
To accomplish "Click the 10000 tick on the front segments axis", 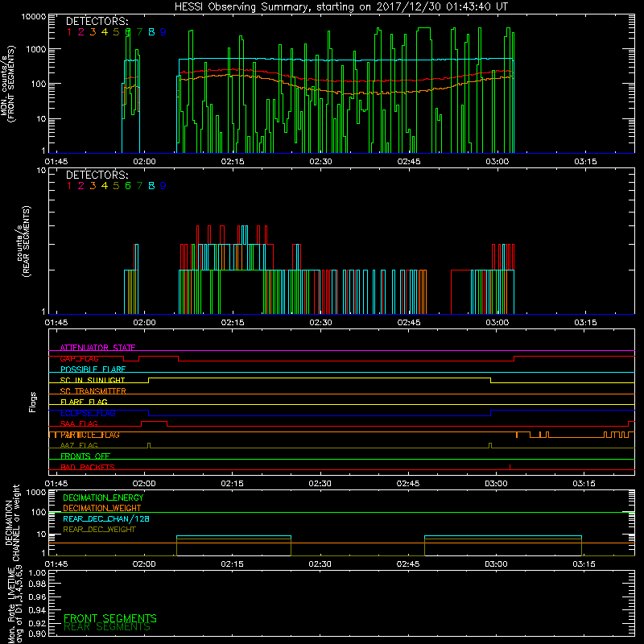I will pyautogui.click(x=34, y=16).
